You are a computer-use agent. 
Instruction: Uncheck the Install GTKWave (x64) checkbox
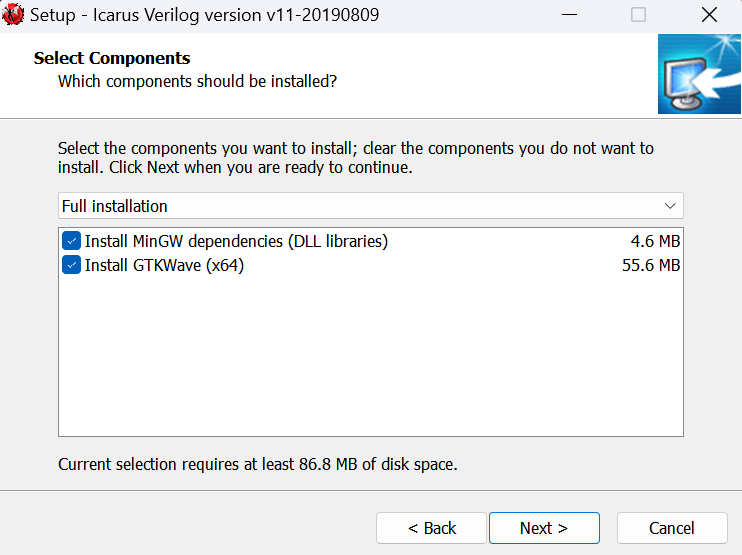click(72, 265)
